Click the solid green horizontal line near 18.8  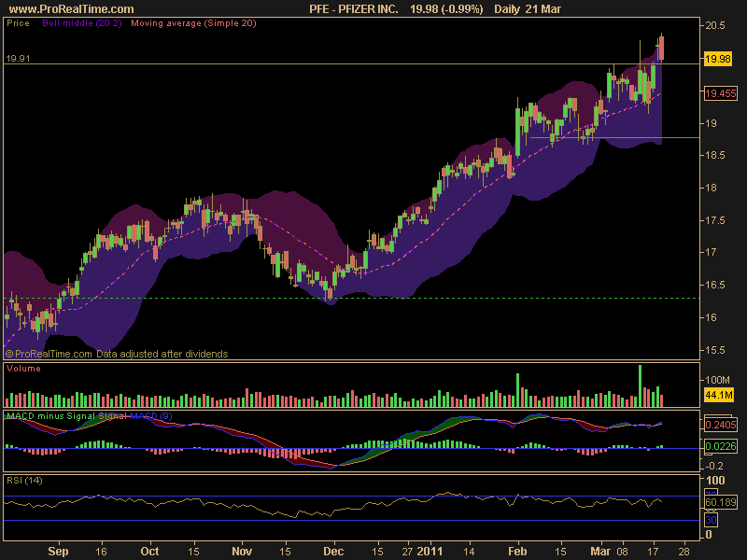click(614, 137)
